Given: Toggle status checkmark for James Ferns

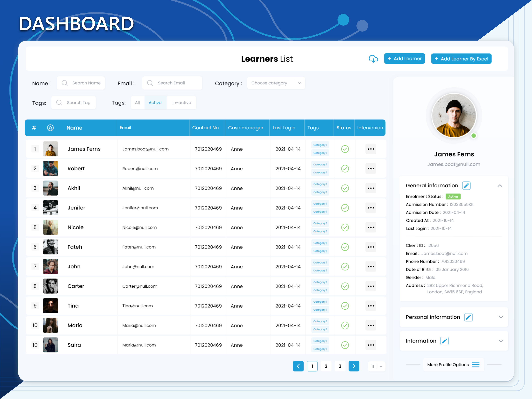Looking at the screenshot, I should 345,149.
